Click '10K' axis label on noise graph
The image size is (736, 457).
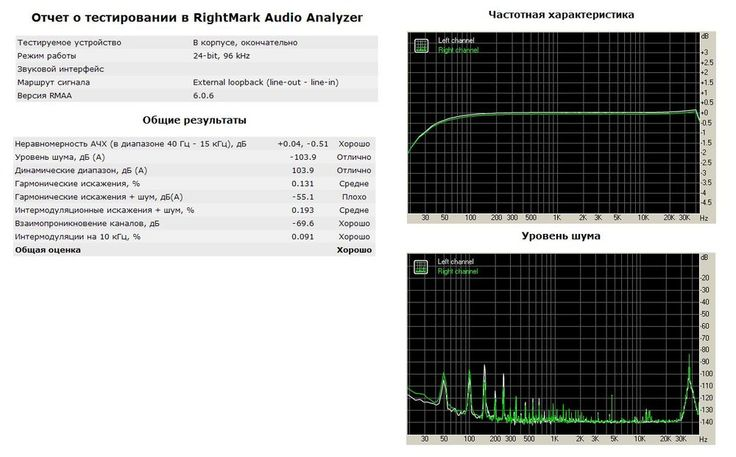(639, 439)
